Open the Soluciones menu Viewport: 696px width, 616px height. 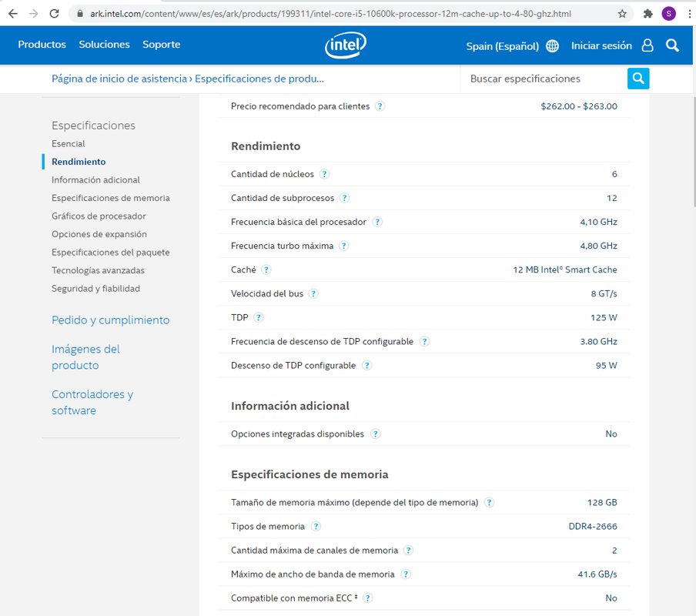tap(104, 45)
